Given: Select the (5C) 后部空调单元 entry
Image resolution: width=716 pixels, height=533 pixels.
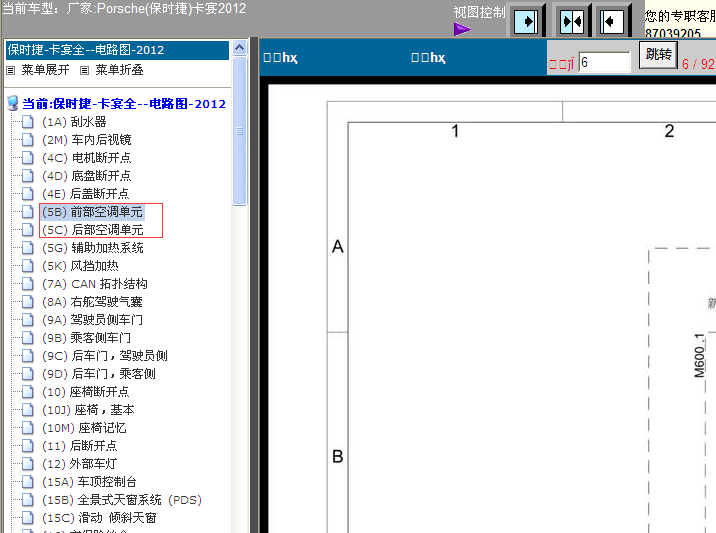Looking at the screenshot, I should (x=92, y=230).
